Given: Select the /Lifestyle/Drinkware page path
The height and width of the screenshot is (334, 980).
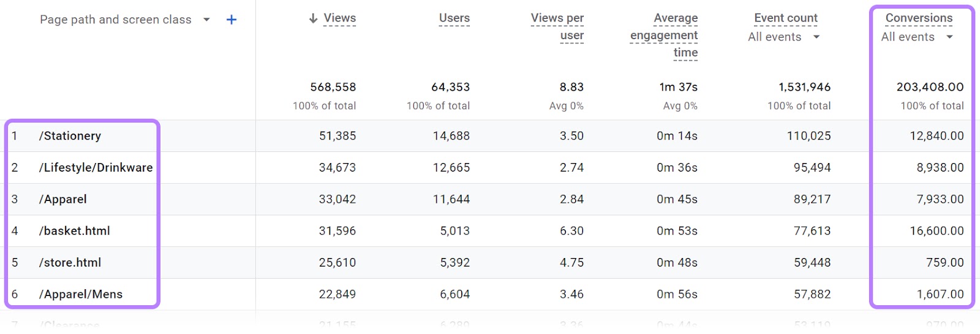Looking at the screenshot, I should pyautogui.click(x=96, y=168).
